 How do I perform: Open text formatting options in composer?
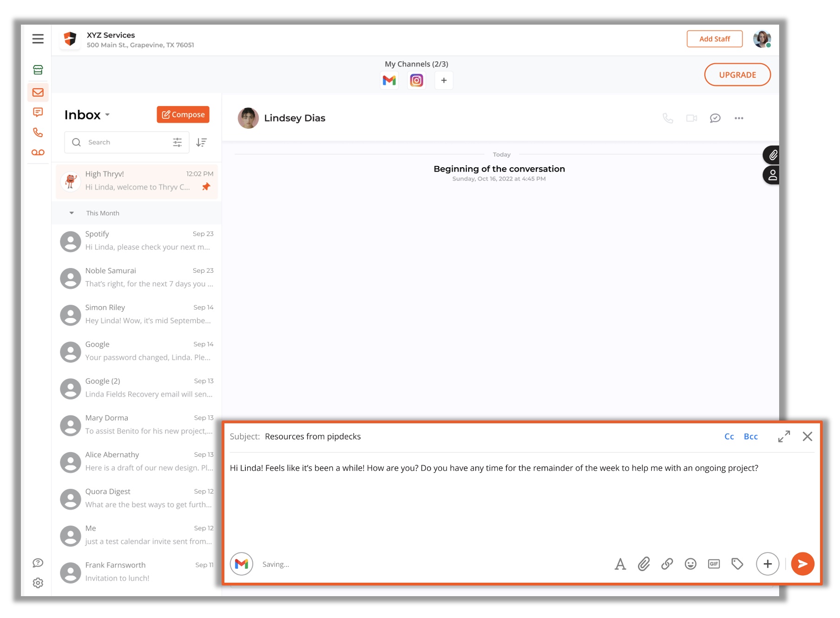[620, 564]
